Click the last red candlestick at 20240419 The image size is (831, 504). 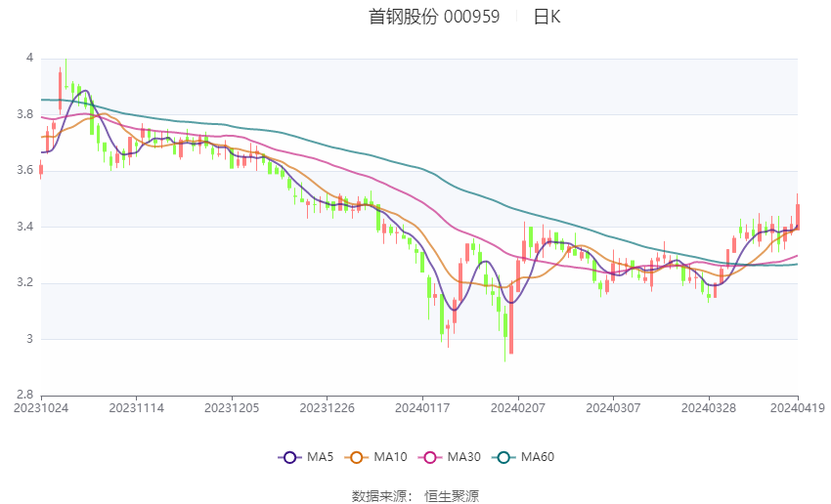pyautogui.click(x=797, y=216)
